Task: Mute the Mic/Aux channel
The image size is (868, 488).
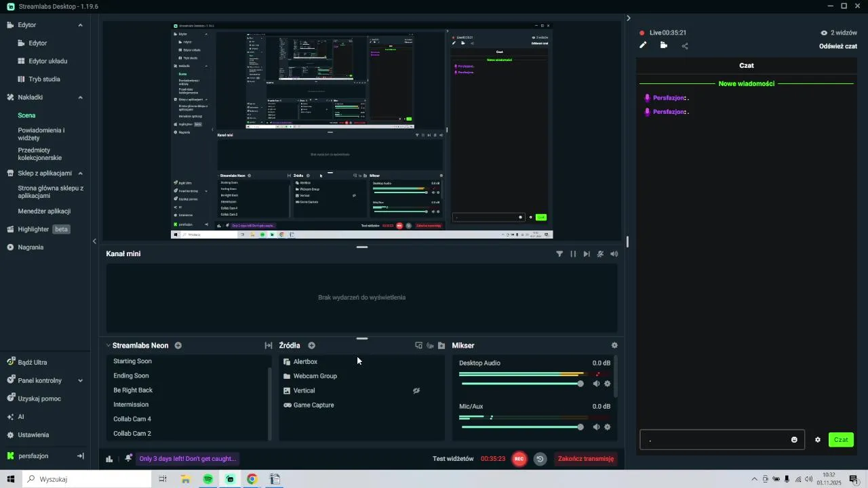Action: tap(597, 427)
